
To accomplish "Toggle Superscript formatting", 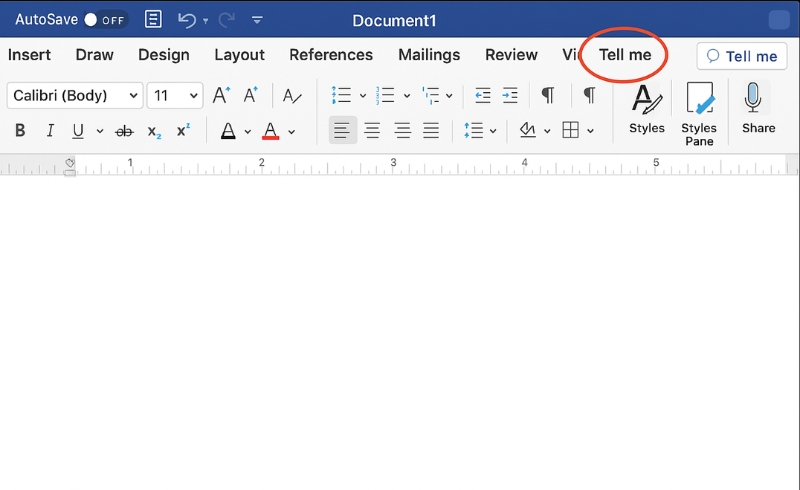I will pos(183,130).
